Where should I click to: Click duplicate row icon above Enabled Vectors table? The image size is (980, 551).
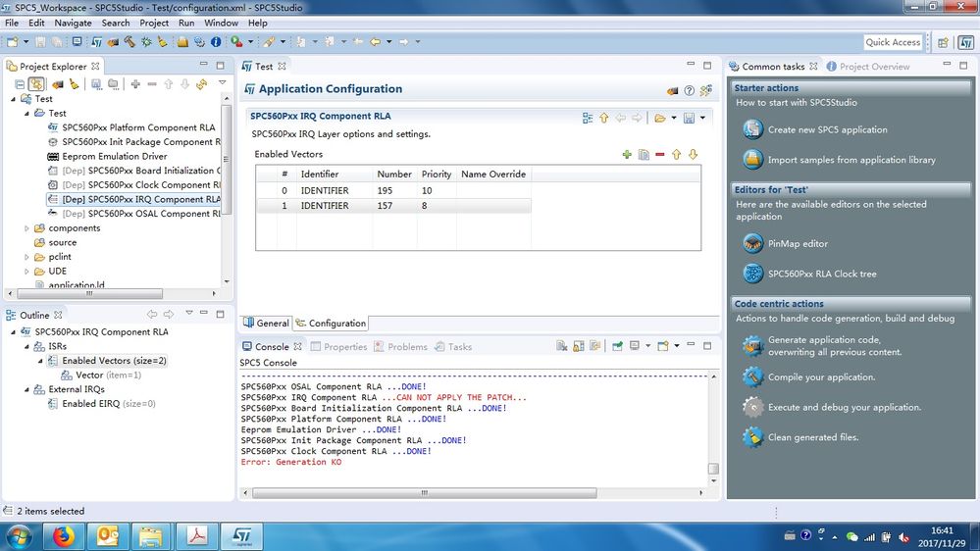644,154
